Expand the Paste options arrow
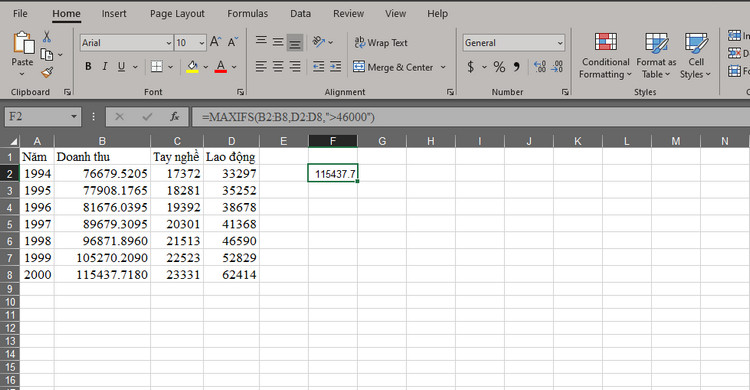This screenshot has height=390, width=750. 22,74
